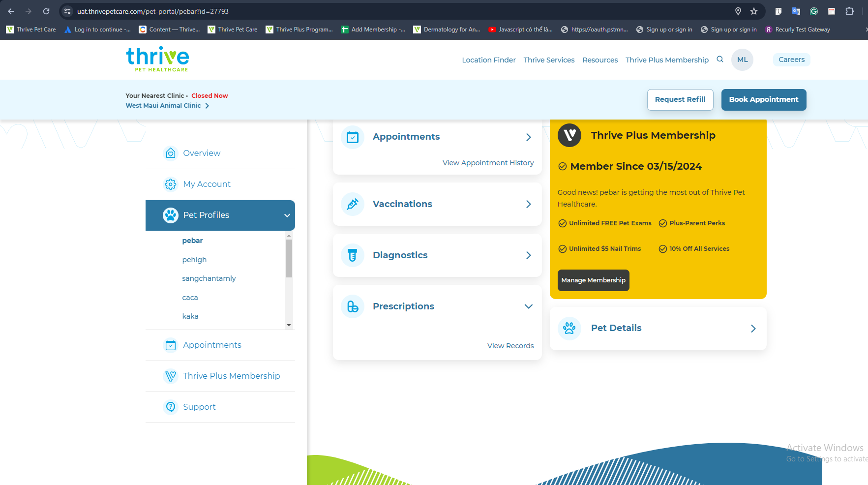The height and width of the screenshot is (485, 868).
Task: Collapse the Prescriptions card chevron
Action: [x=529, y=306]
